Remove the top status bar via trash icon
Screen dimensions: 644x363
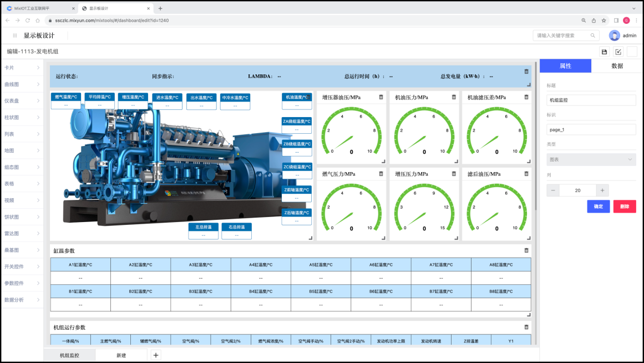click(x=526, y=71)
